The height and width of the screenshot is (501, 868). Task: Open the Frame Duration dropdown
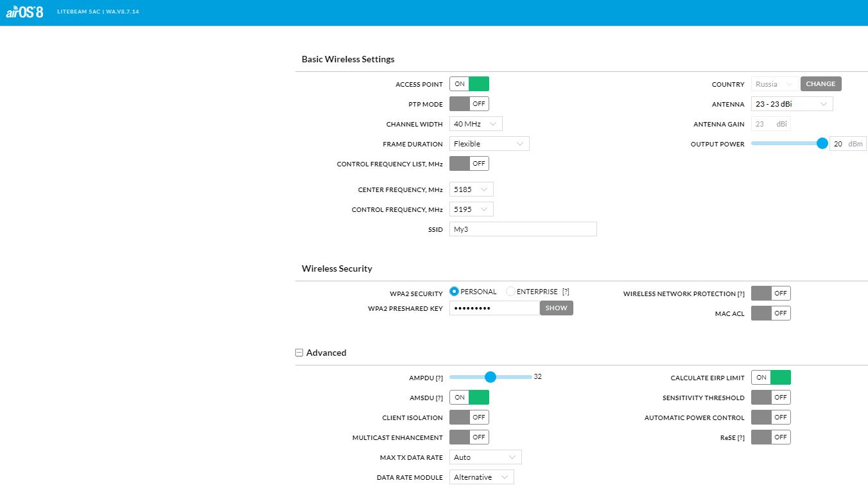pyautogui.click(x=489, y=144)
